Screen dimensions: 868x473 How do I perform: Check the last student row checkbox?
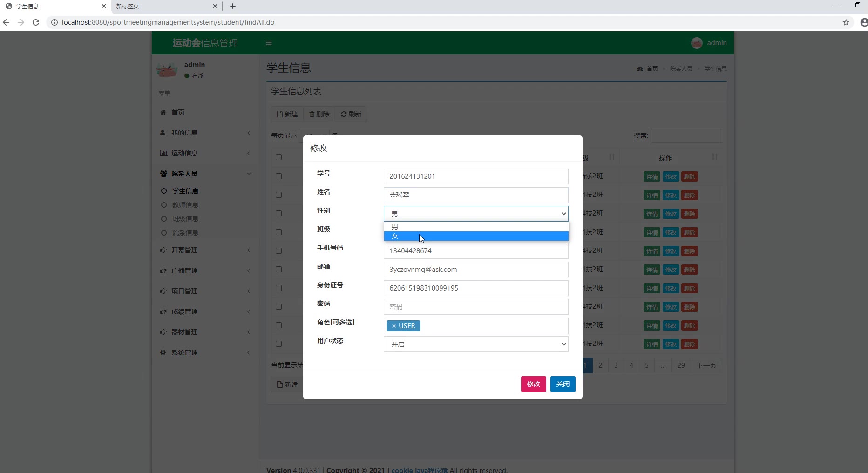point(279,344)
